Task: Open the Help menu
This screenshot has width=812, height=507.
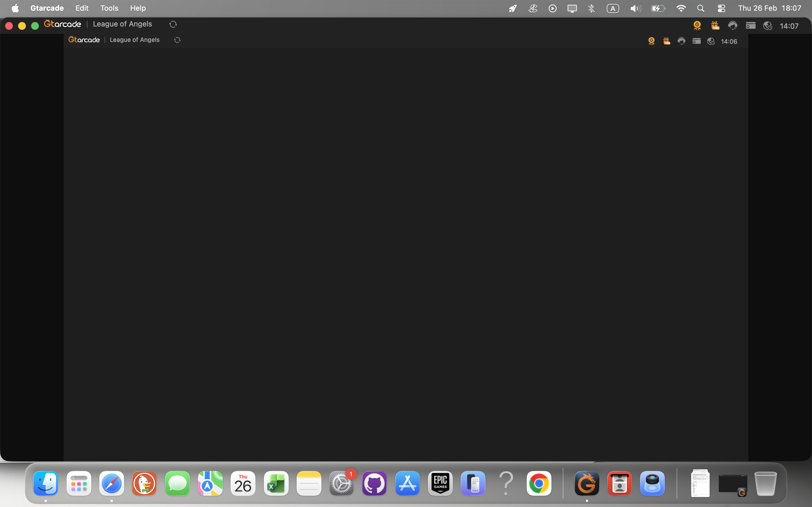Action: [138, 8]
